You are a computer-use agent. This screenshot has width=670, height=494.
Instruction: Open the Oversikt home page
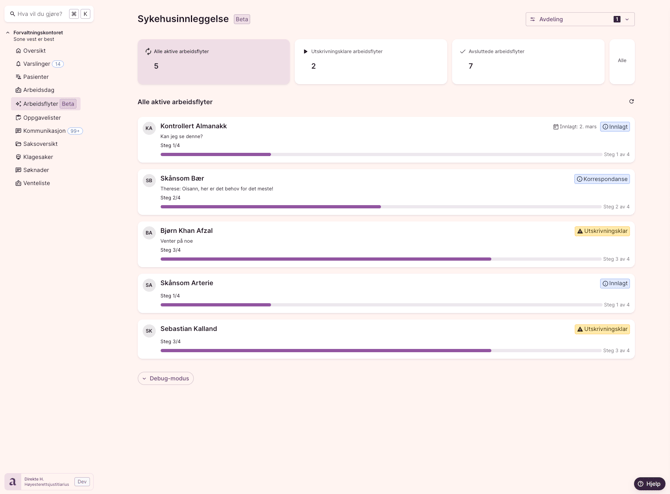(34, 51)
